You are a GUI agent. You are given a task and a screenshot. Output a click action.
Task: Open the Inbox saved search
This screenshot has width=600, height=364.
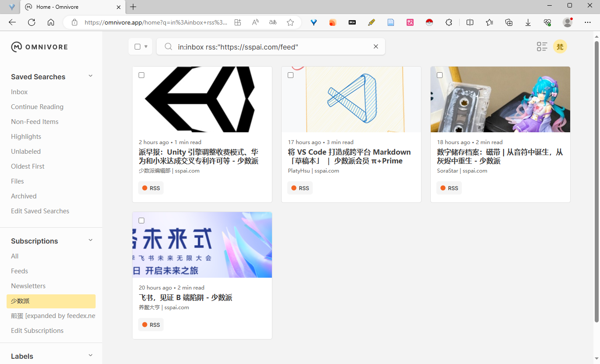[19, 92]
